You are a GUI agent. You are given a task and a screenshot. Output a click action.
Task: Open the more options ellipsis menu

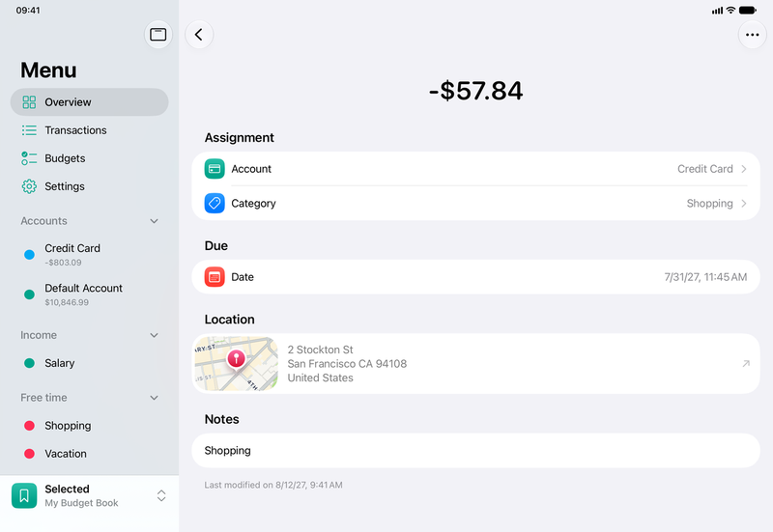click(753, 35)
